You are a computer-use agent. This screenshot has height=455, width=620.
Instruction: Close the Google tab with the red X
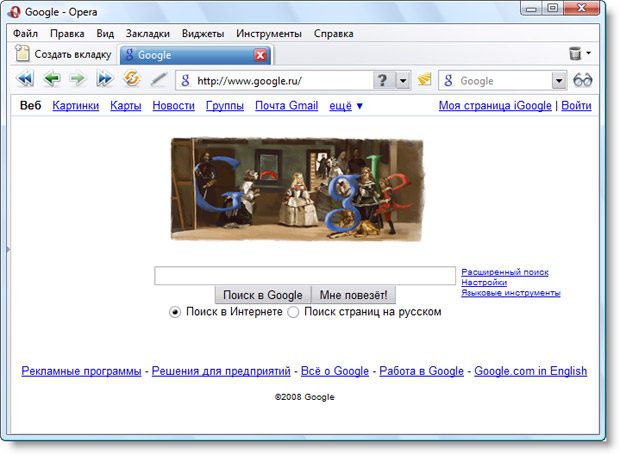260,55
